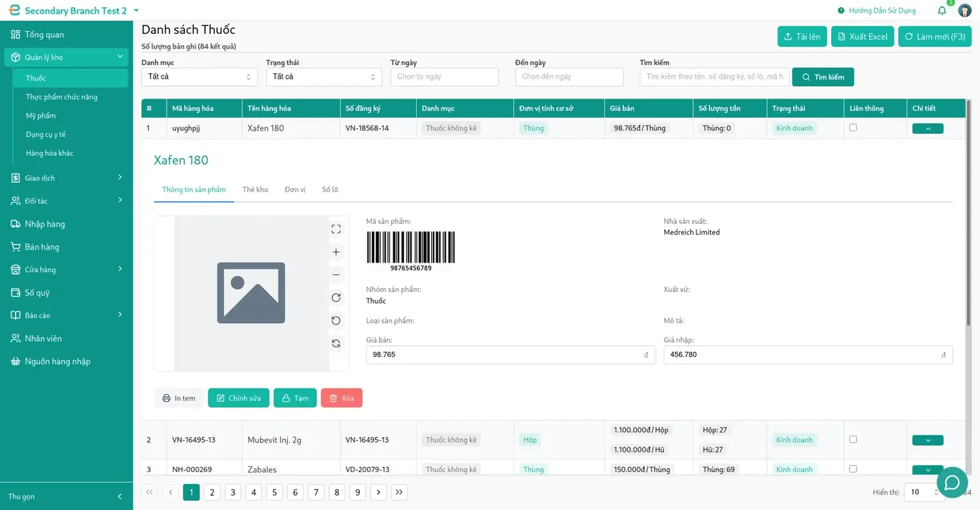
Task: Click the Nguồn hàng nhập basket icon
Action: tap(16, 361)
